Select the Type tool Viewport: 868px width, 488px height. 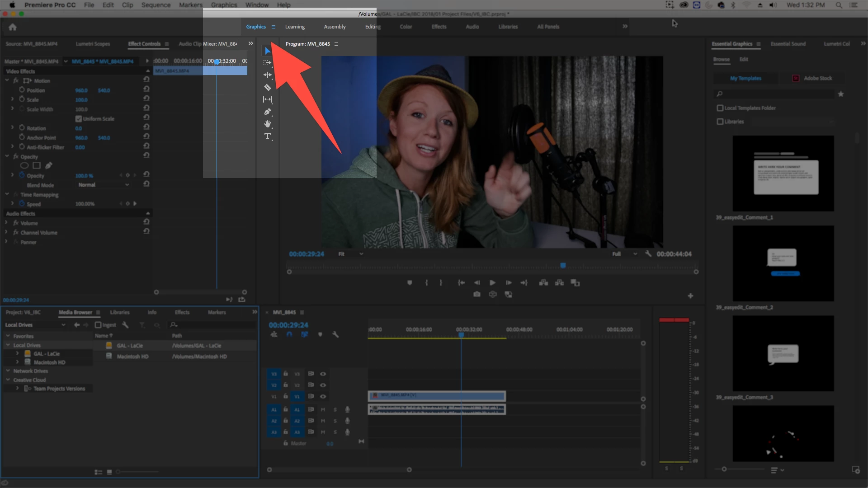pos(267,136)
